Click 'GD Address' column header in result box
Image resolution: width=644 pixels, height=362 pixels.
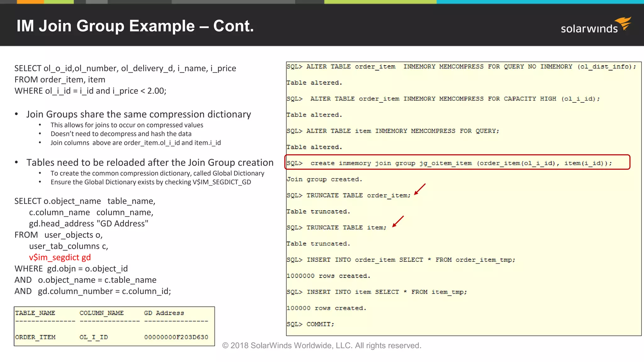coord(164,313)
